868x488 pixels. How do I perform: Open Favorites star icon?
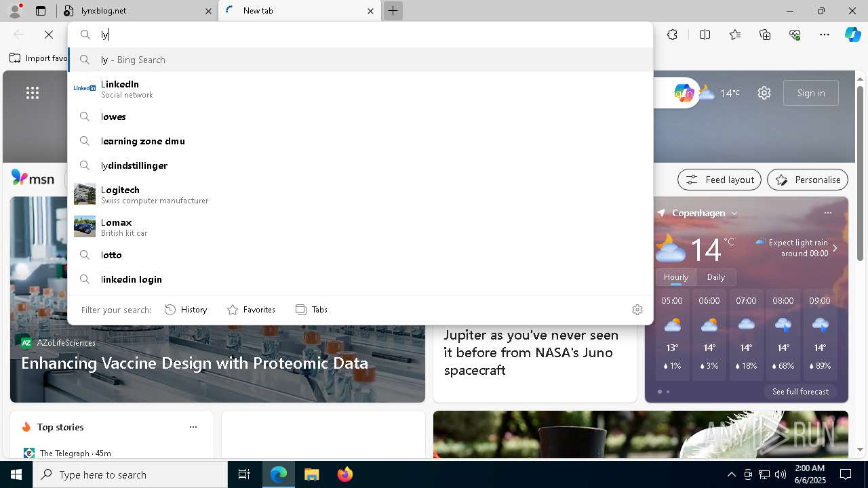pyautogui.click(x=735, y=35)
